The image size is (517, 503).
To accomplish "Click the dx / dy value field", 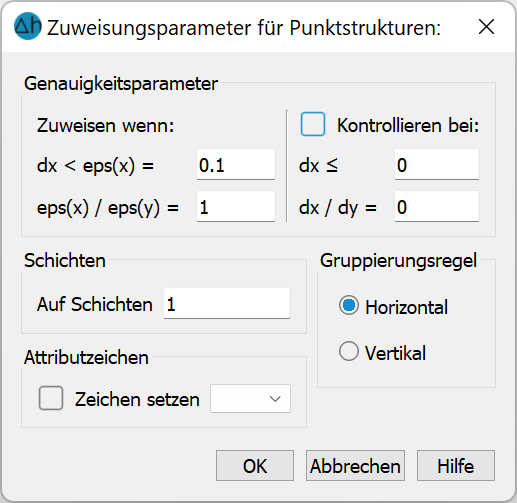I will click(x=437, y=207).
